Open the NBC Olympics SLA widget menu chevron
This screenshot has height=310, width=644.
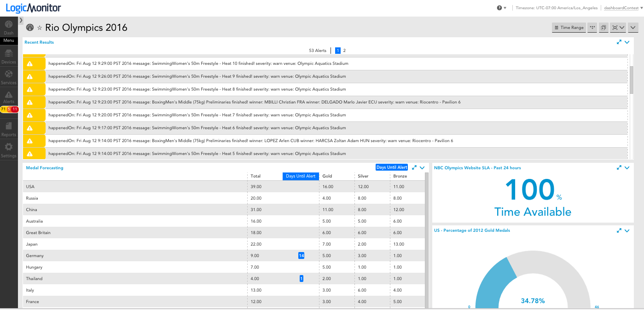[627, 167]
